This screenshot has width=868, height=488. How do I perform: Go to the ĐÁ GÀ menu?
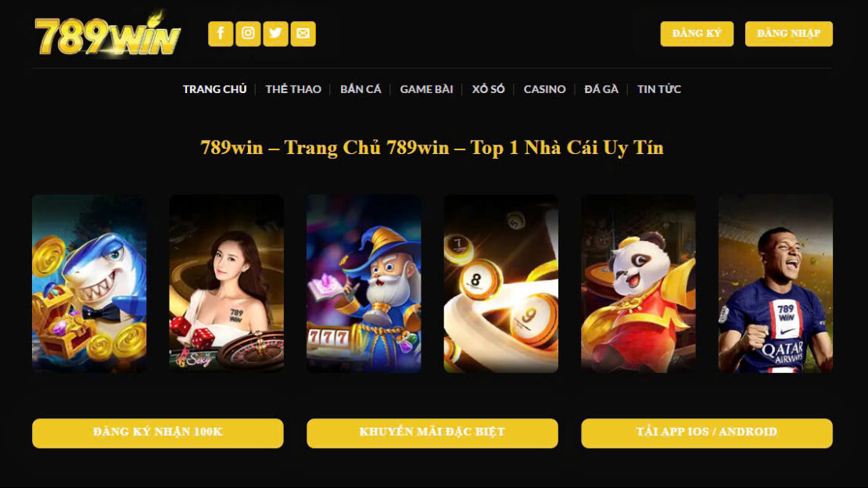(x=601, y=89)
